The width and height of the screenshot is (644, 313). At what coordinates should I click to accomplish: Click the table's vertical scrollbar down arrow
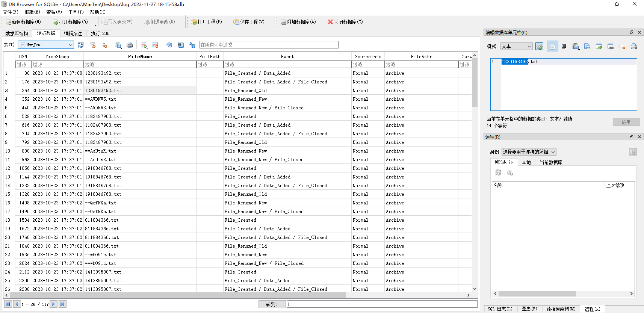(475, 289)
